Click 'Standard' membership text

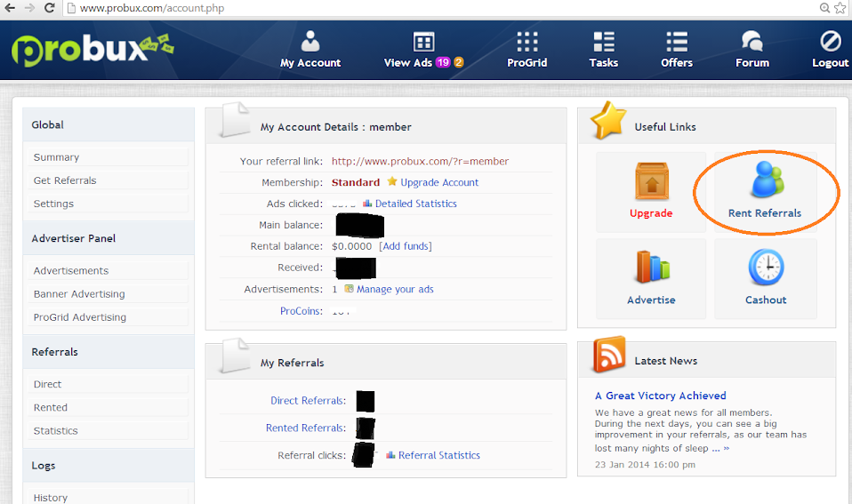(356, 182)
